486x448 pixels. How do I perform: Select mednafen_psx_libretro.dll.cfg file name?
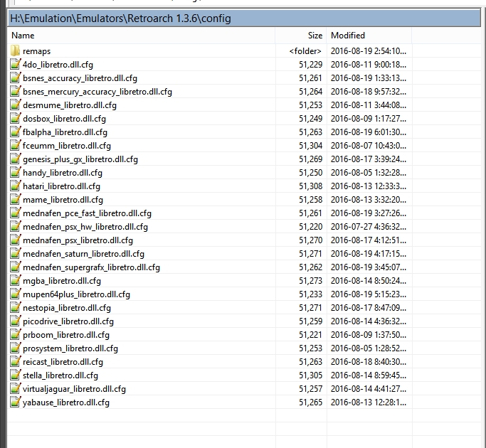pyautogui.click(x=78, y=240)
